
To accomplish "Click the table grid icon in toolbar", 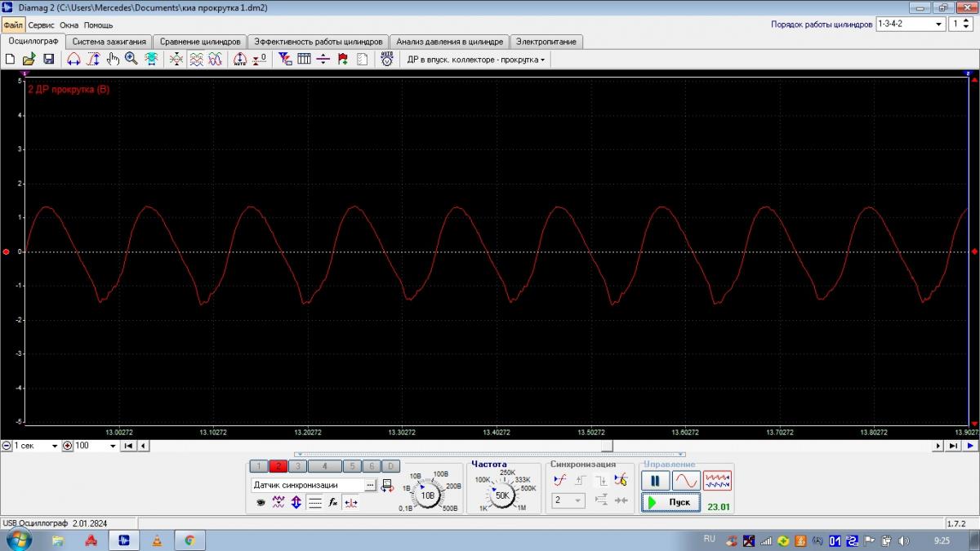I will click(x=304, y=59).
